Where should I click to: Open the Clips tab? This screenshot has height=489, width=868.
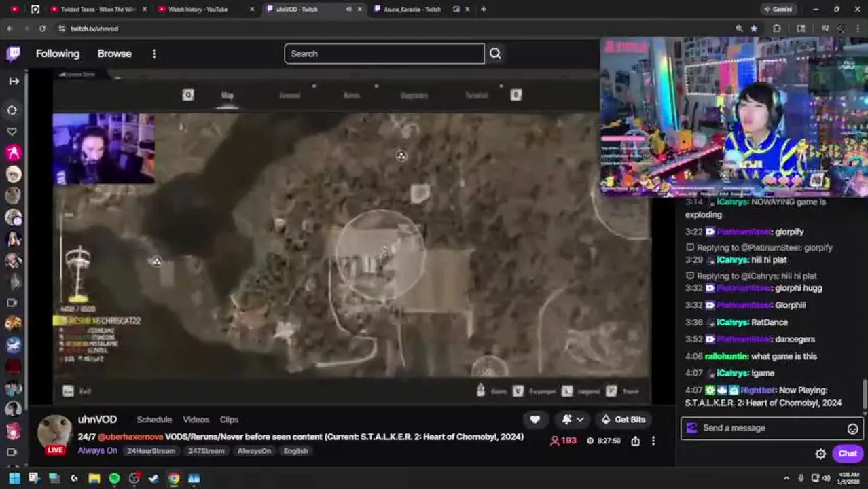click(229, 420)
